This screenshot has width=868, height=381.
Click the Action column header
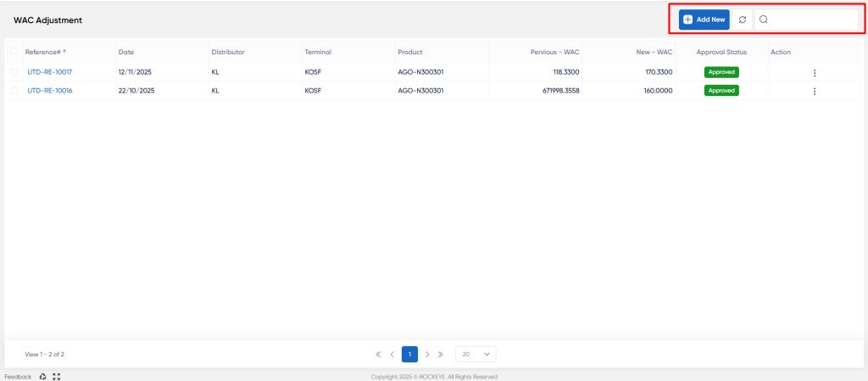(x=781, y=52)
